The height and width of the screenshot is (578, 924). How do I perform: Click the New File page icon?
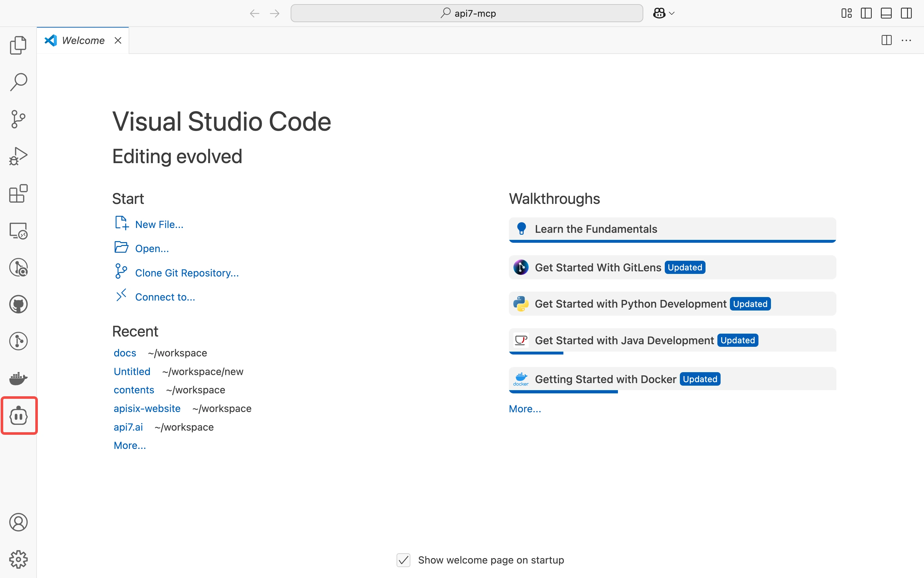(x=122, y=223)
